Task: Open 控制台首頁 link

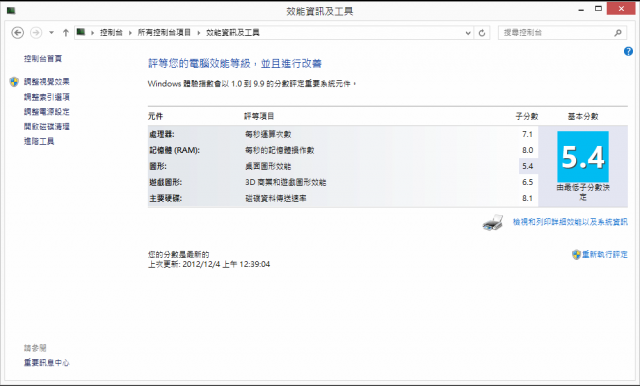Action: [43, 59]
